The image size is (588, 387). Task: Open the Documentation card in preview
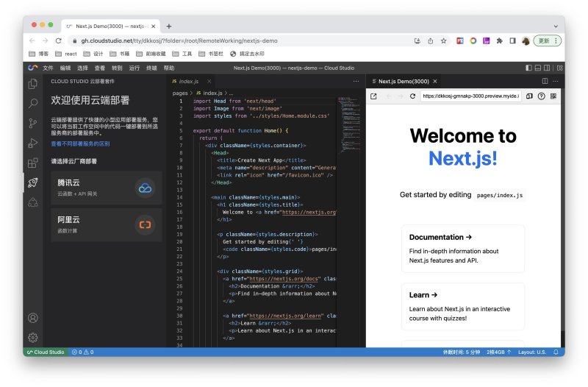(x=463, y=249)
